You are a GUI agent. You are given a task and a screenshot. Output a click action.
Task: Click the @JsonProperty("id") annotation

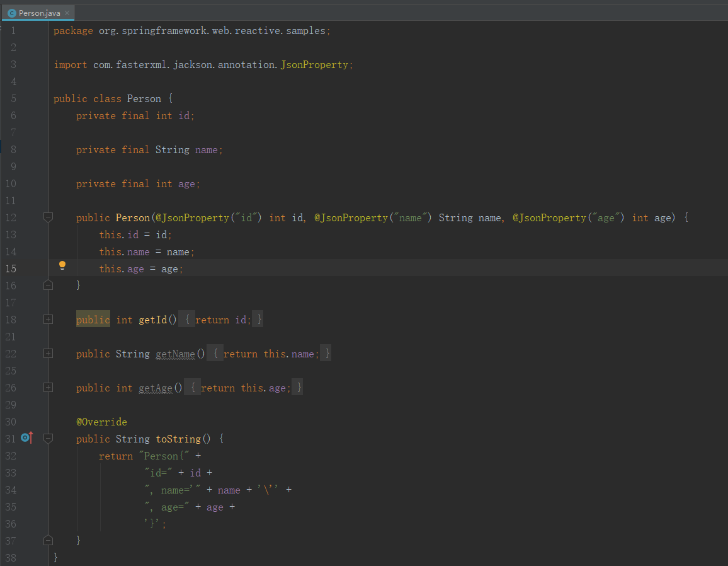click(208, 217)
